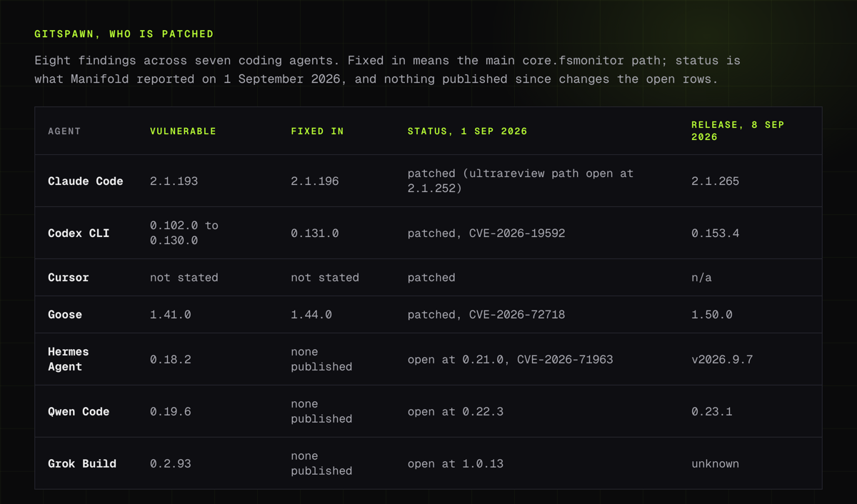Viewport: 857px width, 504px height.
Task: Click the 'RELEASE, 8 SEP 2026' column header
Action: point(738,131)
